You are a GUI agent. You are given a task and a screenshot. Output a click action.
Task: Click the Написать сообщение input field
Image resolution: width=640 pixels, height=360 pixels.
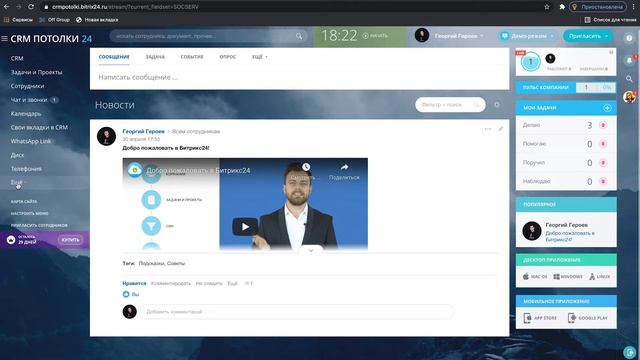point(300,78)
